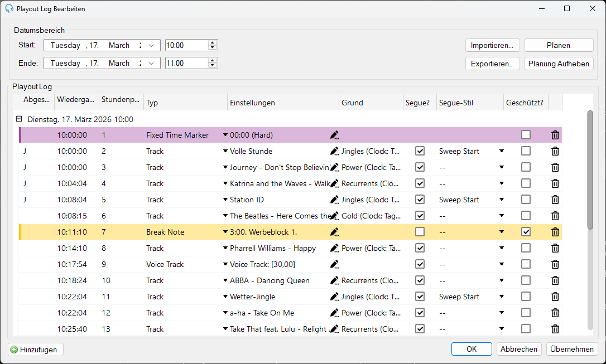
Task: Toggle Segue for Volle Stunde
Action: 420,151
